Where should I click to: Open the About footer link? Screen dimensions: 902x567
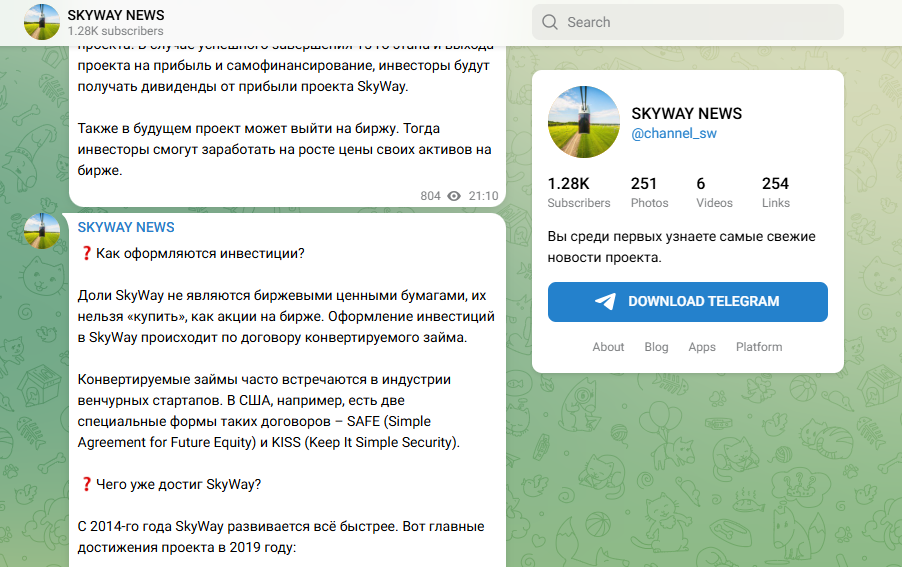pyautogui.click(x=608, y=347)
